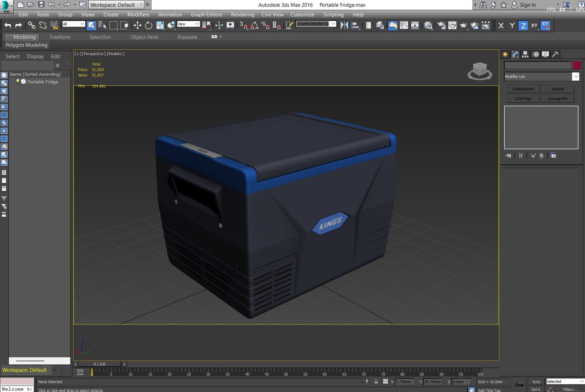Screen dimensions: 585x392
Task: Click the Unwrap Pro button
Action: (x=557, y=99)
